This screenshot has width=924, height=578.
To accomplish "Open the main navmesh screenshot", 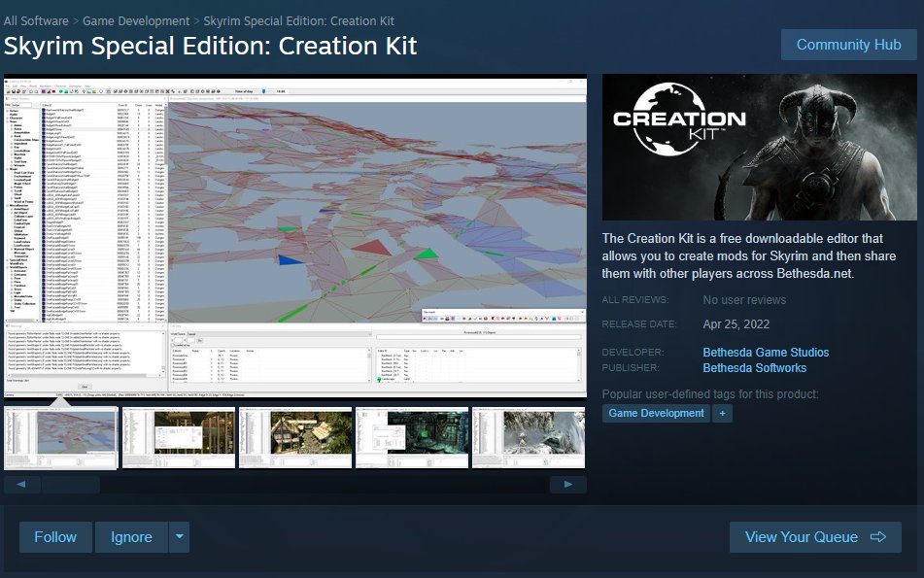I will click(x=295, y=236).
